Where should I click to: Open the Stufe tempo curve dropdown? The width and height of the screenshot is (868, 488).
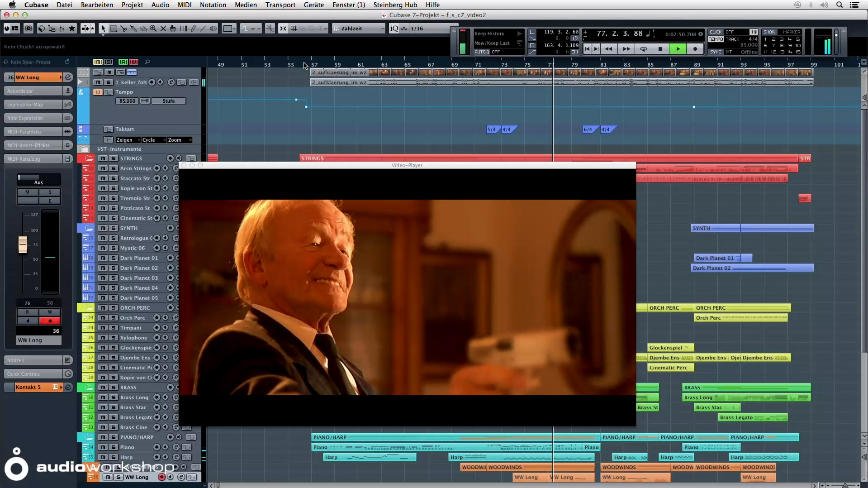point(169,101)
